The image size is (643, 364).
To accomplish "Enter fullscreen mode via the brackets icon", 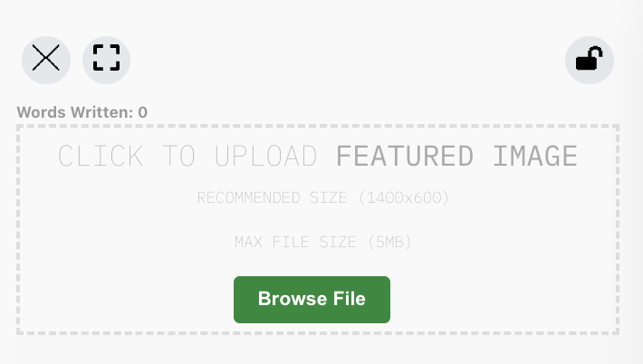I will point(107,60).
